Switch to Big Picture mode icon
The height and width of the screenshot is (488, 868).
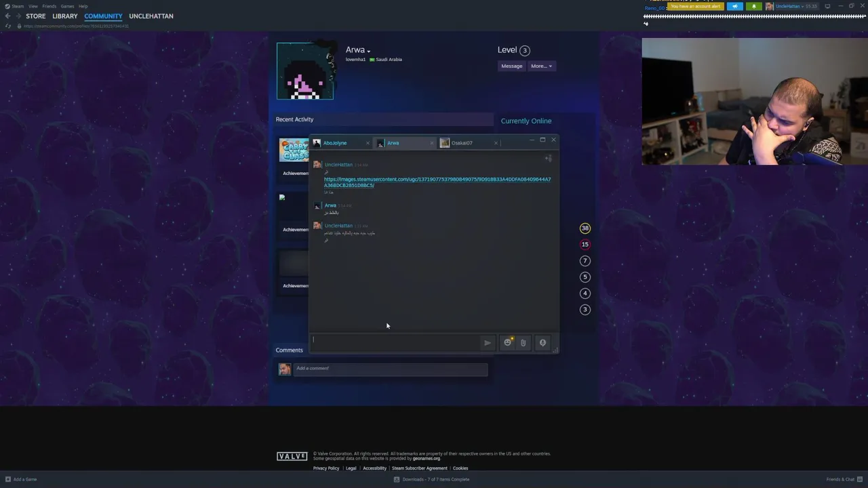827,6
